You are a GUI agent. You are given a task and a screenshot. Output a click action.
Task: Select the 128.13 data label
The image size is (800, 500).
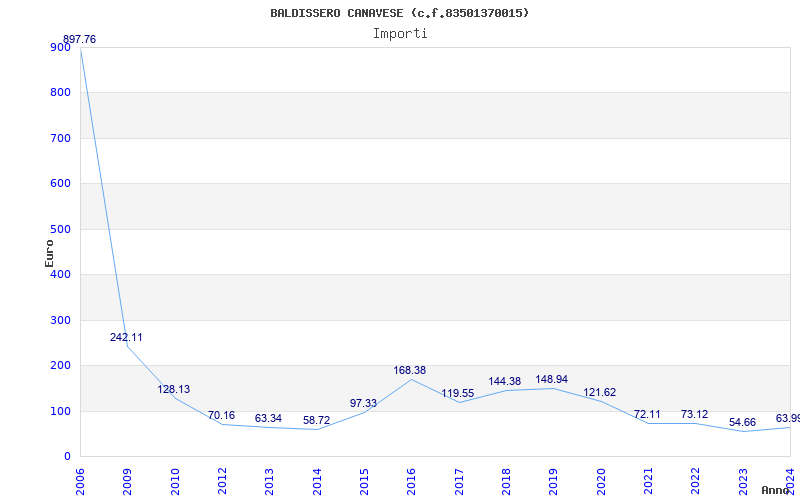click(x=173, y=389)
